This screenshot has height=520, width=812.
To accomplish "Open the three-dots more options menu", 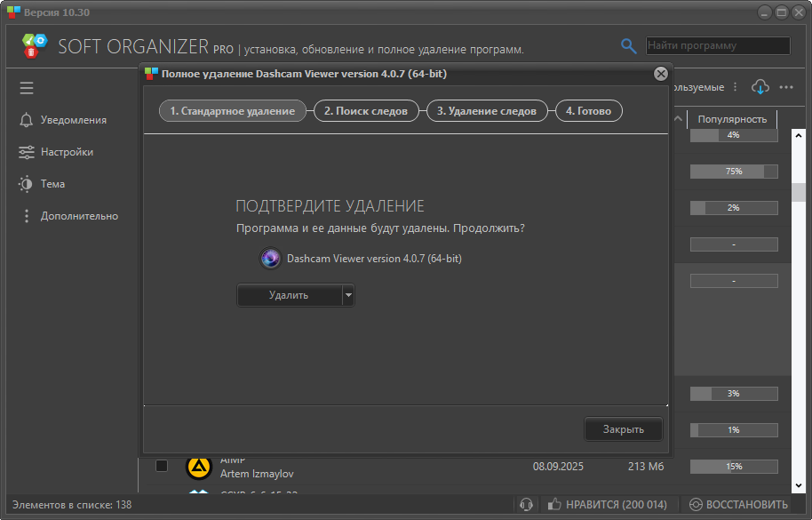I will click(x=786, y=87).
